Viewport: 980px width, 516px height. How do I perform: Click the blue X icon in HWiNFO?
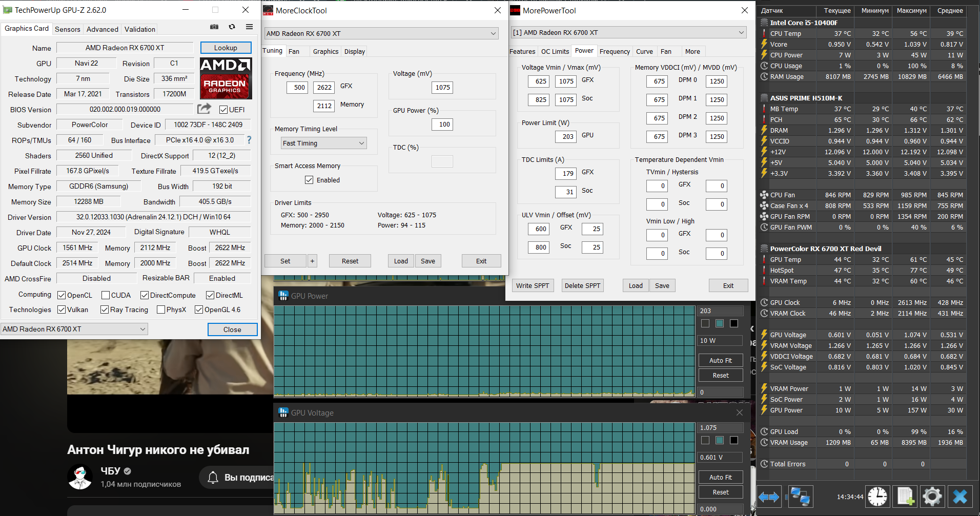[x=960, y=497]
